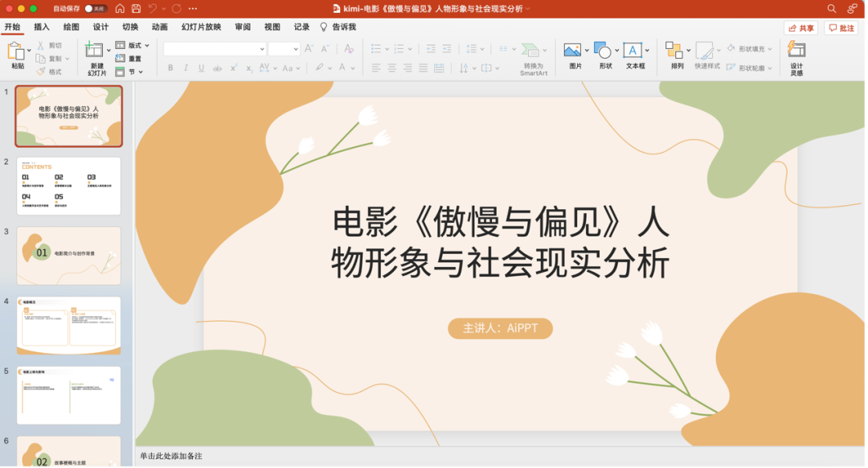
Task: Click the 批注 comments button
Action: pyautogui.click(x=841, y=27)
